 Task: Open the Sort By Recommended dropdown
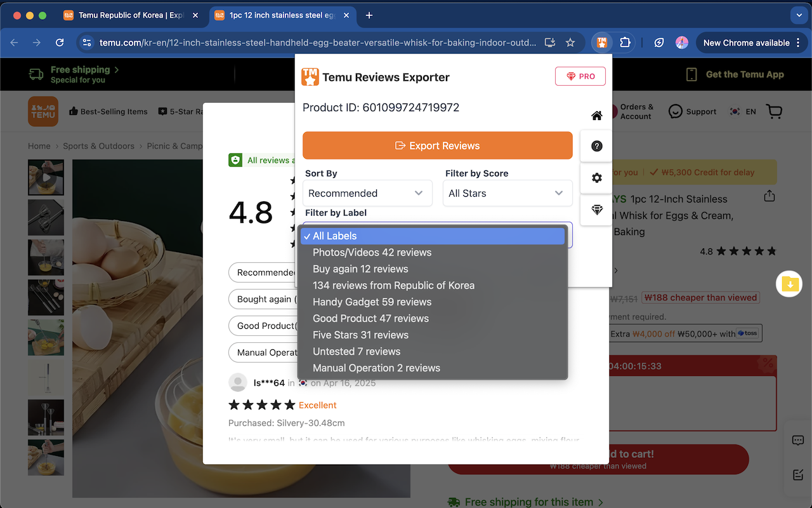pyautogui.click(x=367, y=193)
